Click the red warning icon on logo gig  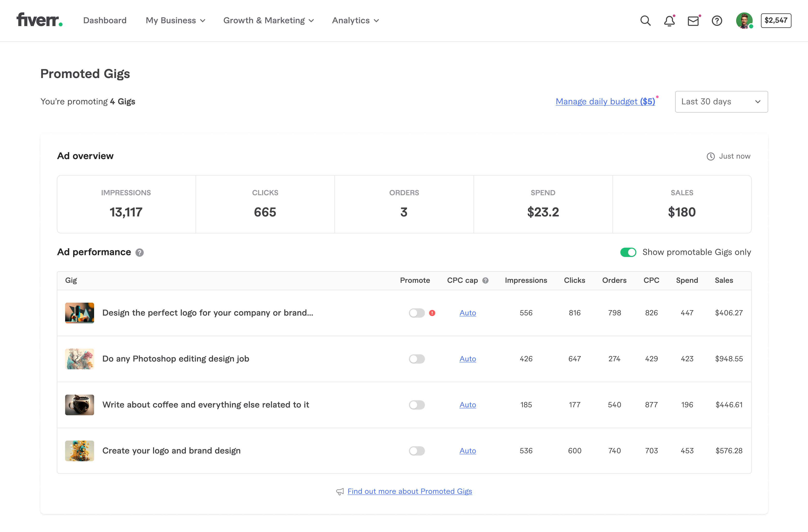(x=432, y=313)
